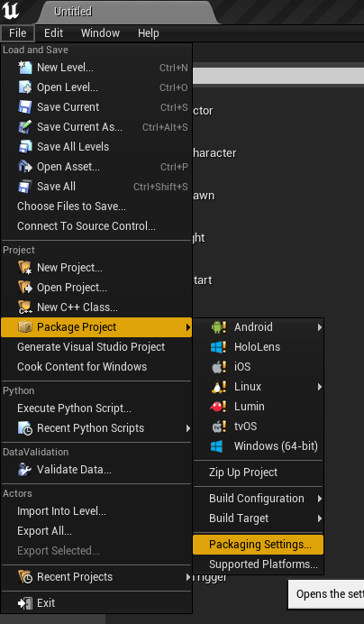Select the Android platform icon

click(218, 327)
